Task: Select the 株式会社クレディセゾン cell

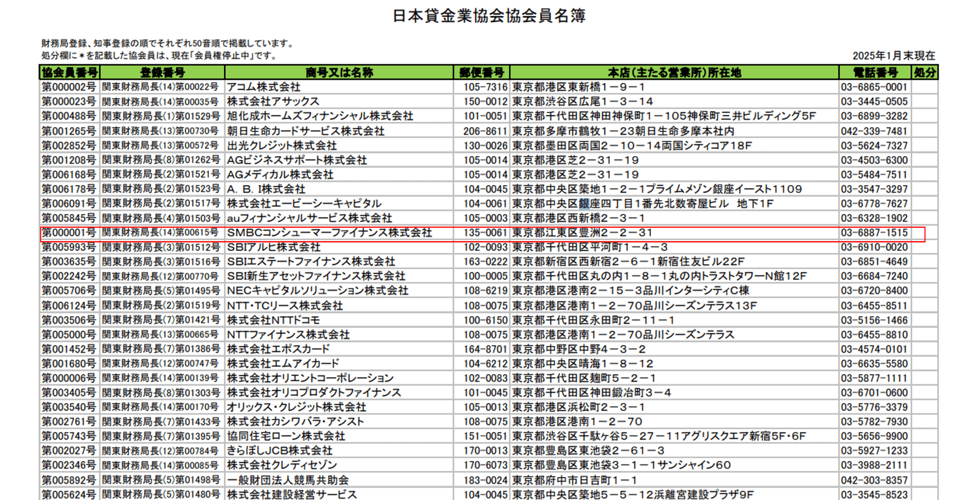Action: [x=282, y=465]
